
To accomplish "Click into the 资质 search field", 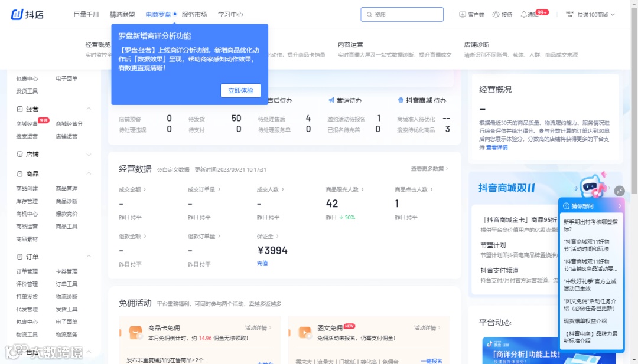I will [x=402, y=15].
